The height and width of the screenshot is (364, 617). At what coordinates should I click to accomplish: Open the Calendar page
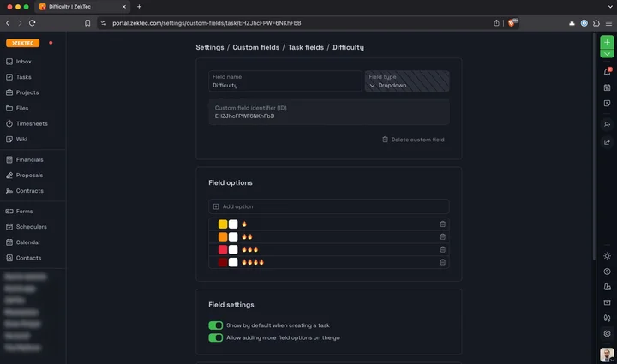click(x=23, y=242)
